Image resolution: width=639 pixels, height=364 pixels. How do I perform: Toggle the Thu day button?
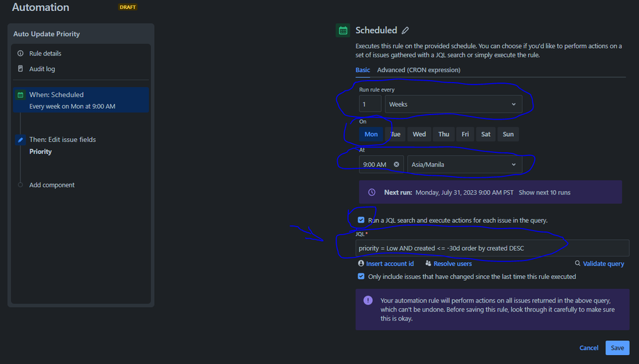(443, 134)
